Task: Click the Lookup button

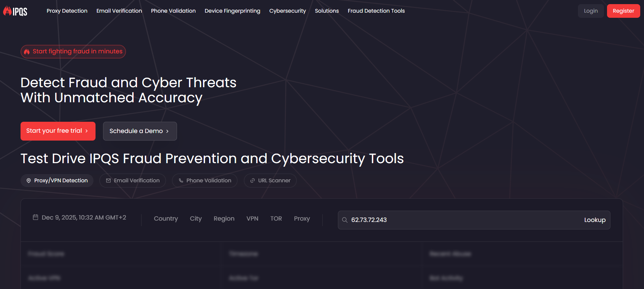Action: (595, 220)
